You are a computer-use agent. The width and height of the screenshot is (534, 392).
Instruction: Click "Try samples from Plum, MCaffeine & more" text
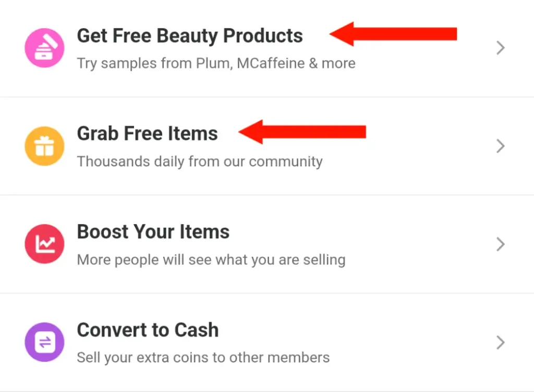[x=216, y=64]
